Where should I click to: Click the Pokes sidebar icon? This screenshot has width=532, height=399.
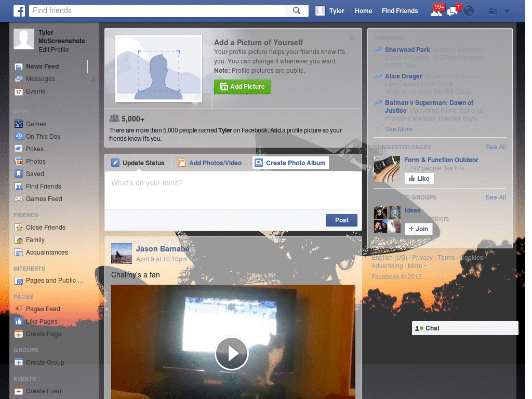(19, 149)
